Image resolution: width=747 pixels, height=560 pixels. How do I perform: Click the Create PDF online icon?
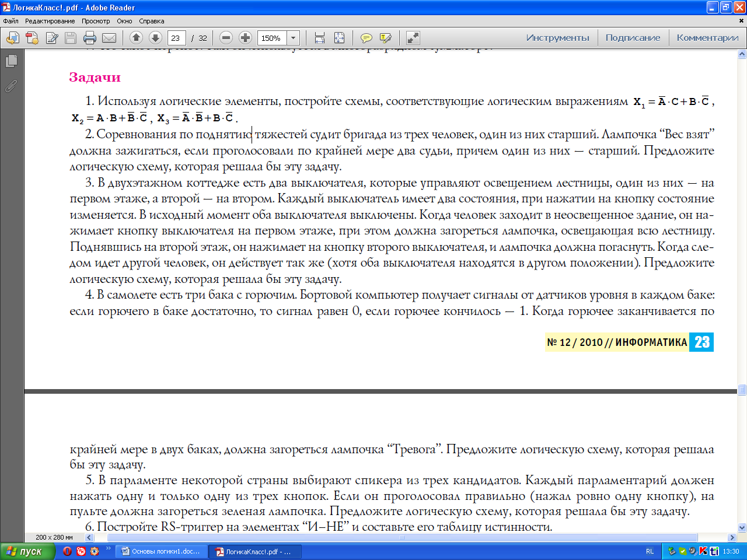click(x=32, y=38)
